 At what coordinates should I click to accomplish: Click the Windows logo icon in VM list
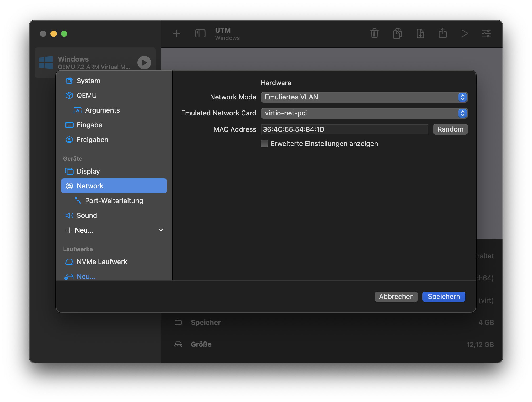46,63
